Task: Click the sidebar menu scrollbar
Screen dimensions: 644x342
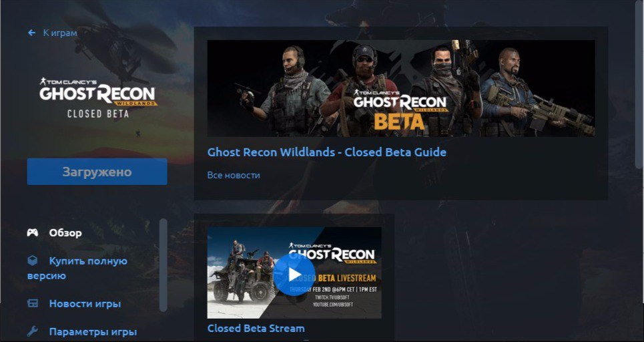Action: coord(163,265)
